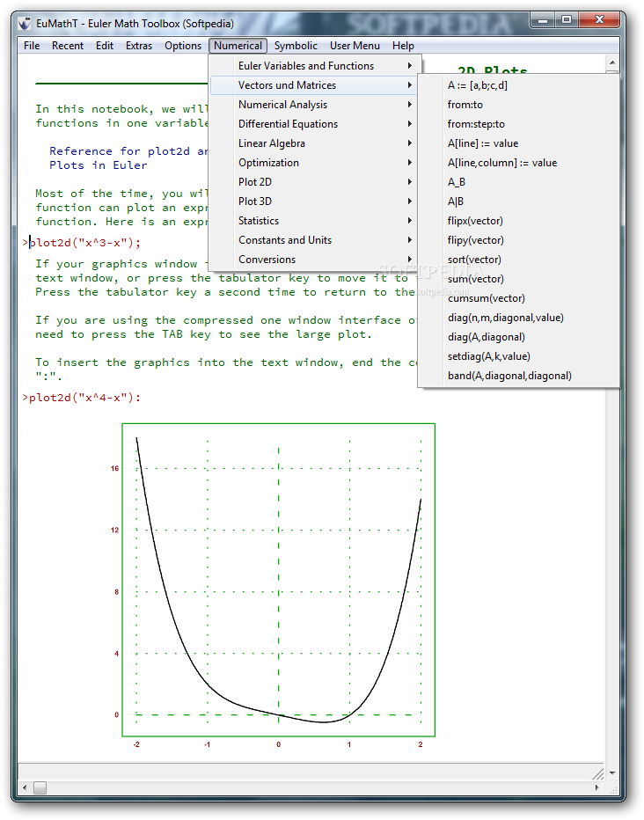The height and width of the screenshot is (820, 644).
Task: Expand Statistics submenu
Action: click(x=313, y=221)
